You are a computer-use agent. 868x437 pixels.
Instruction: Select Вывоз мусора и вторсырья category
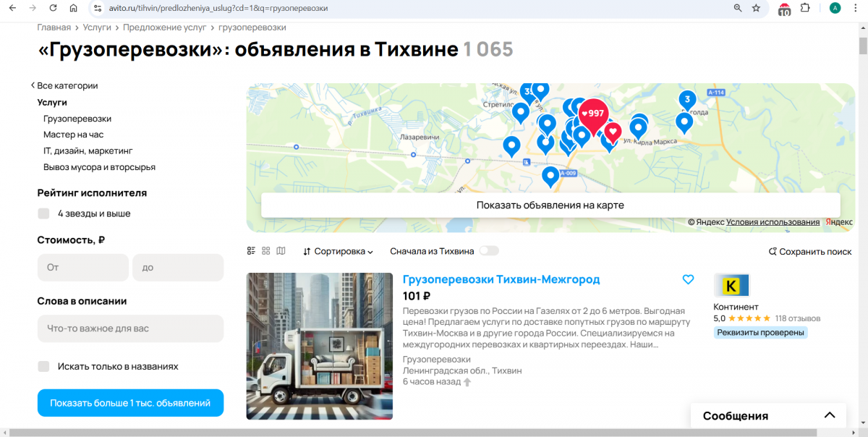[x=99, y=167]
